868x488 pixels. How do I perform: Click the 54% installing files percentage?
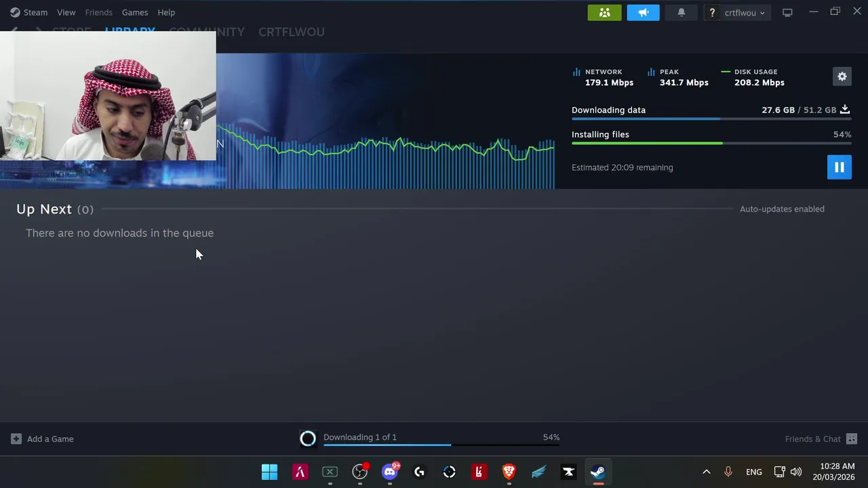(x=842, y=134)
